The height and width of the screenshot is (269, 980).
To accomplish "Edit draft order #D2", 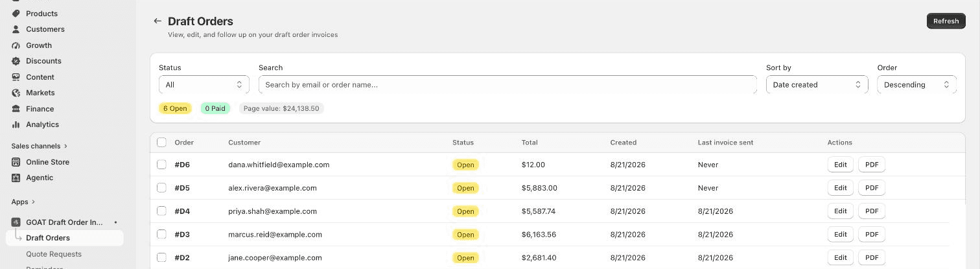I will click(840, 258).
